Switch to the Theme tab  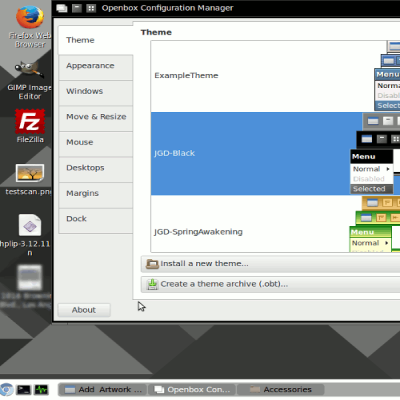[96, 40]
